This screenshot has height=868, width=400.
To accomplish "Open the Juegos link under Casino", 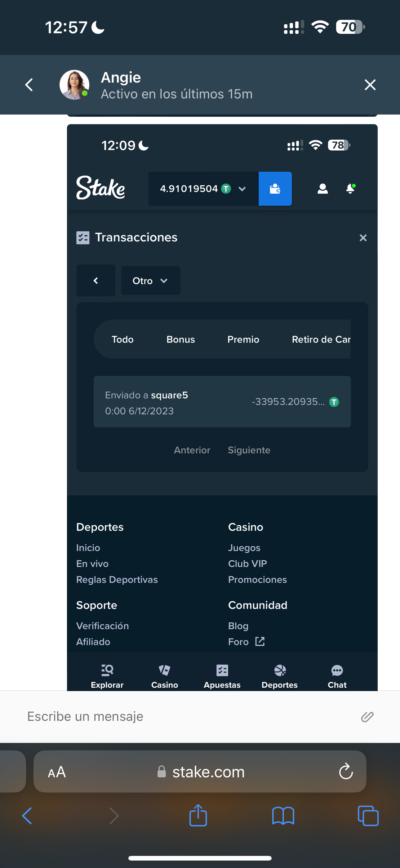I will [244, 548].
